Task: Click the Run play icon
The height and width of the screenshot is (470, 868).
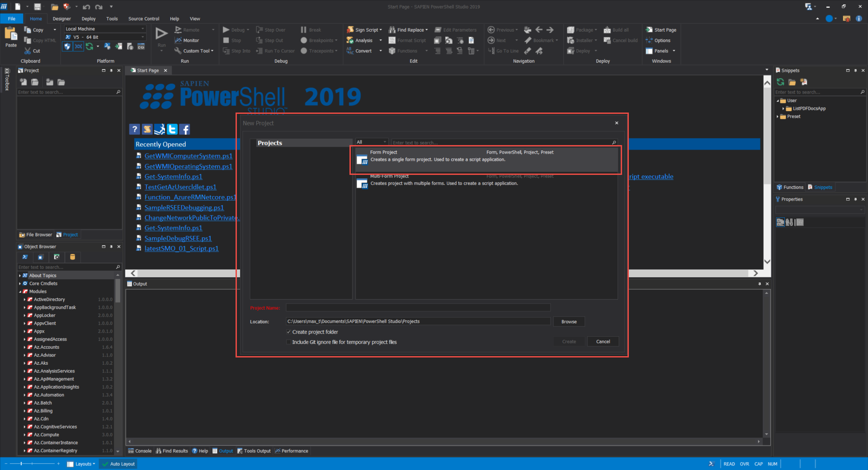Action: point(161,33)
